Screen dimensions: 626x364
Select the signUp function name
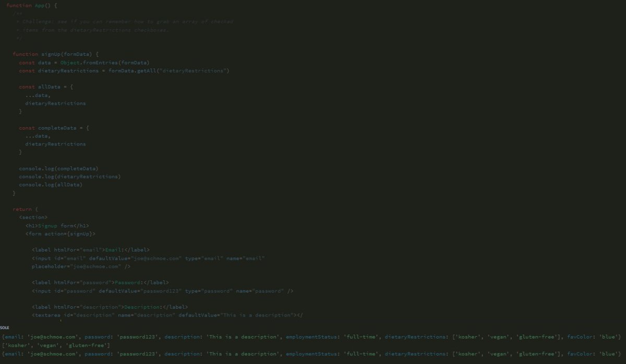(44, 54)
